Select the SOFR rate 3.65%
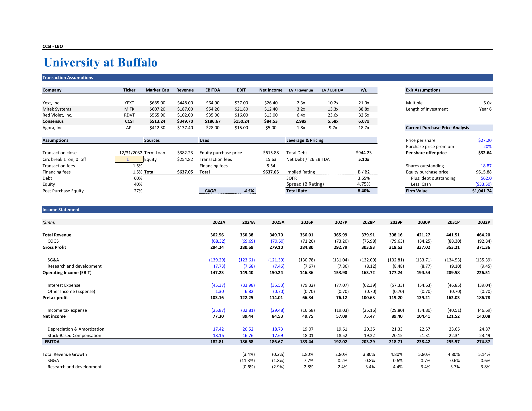Image resolution: width=532 pixels, height=411 pixels. tap(364, 178)
